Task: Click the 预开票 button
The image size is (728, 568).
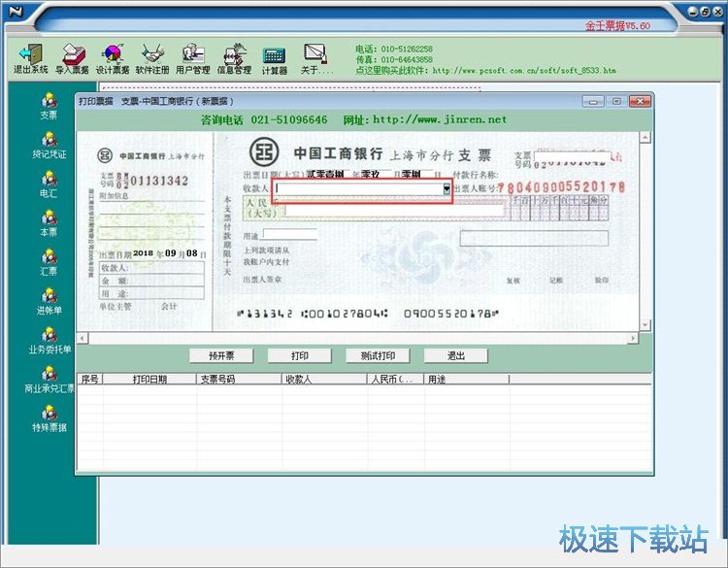Action: 221,356
